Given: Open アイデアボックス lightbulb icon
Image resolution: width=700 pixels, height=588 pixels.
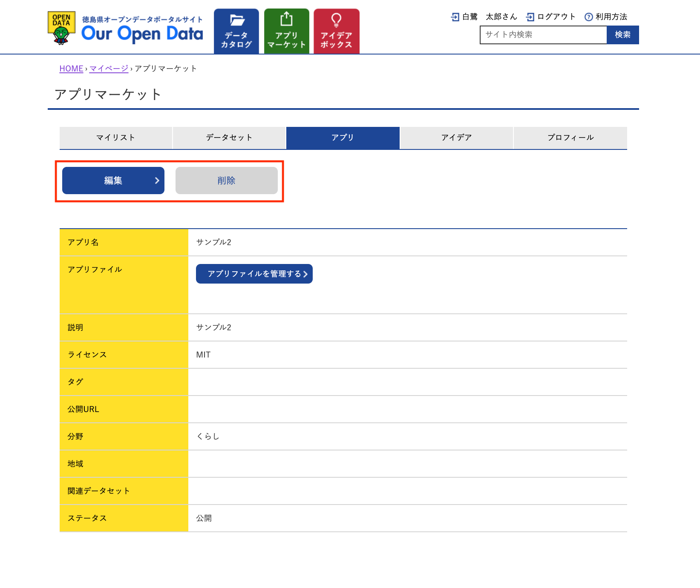Looking at the screenshot, I should [x=337, y=20].
